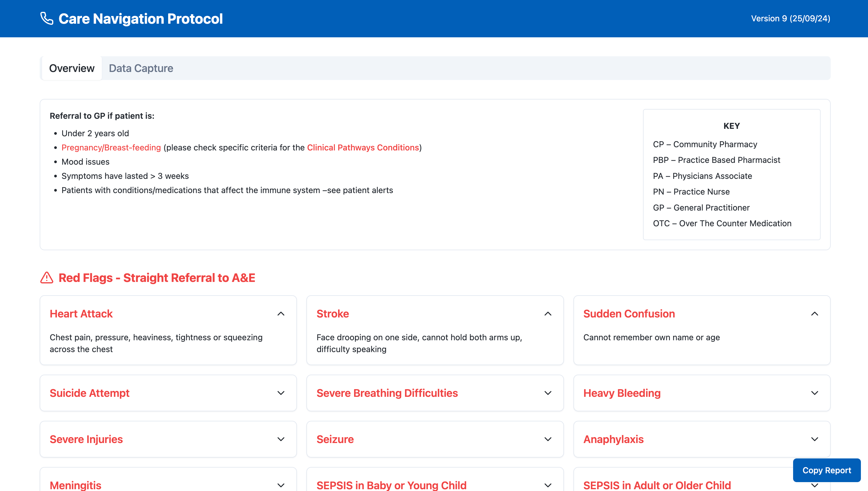Select the Overview tab
Screen dimensions: 868x491
(x=72, y=68)
